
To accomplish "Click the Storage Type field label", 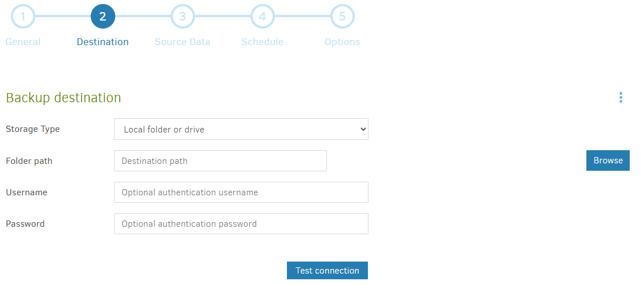I will (33, 129).
